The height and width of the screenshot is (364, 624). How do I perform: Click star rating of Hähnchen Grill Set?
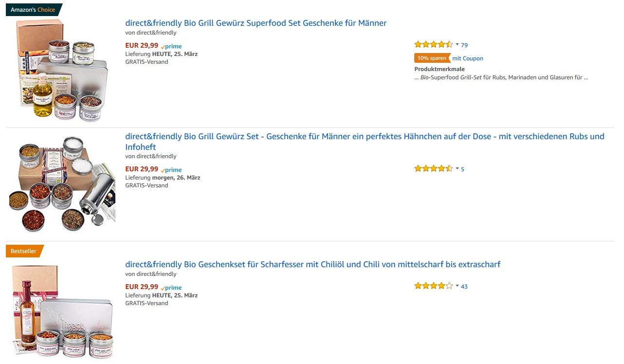coord(433,169)
